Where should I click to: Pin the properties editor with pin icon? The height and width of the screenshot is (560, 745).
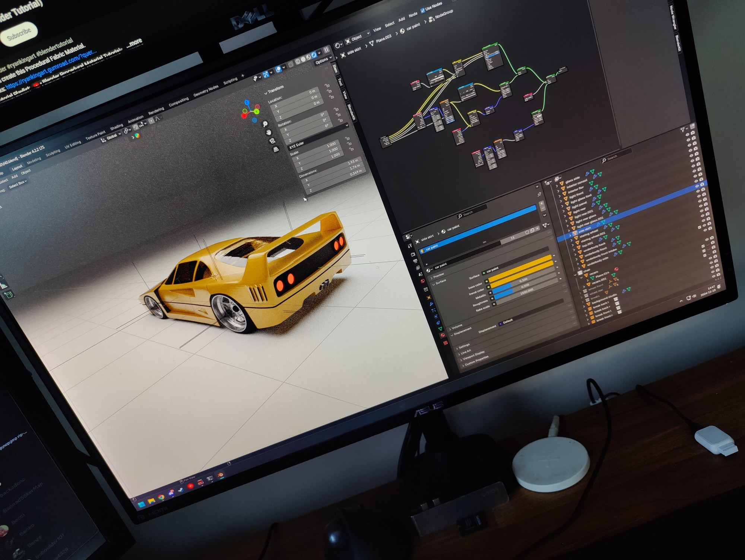539,194
